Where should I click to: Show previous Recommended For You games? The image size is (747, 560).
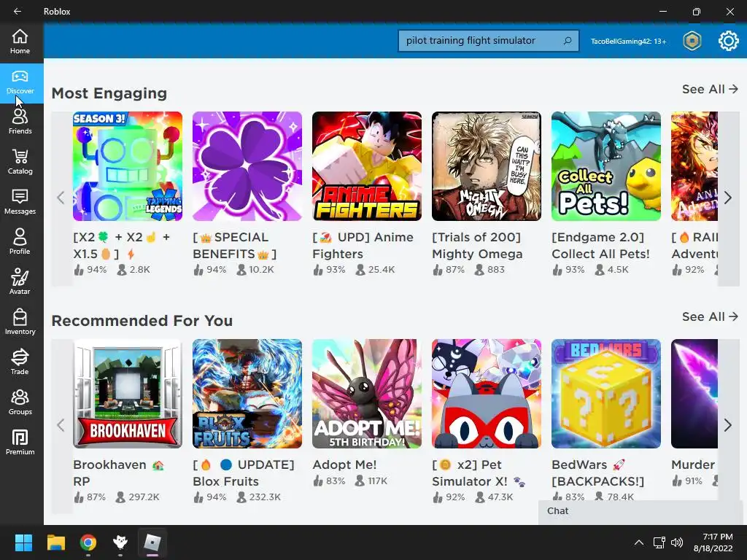61,425
